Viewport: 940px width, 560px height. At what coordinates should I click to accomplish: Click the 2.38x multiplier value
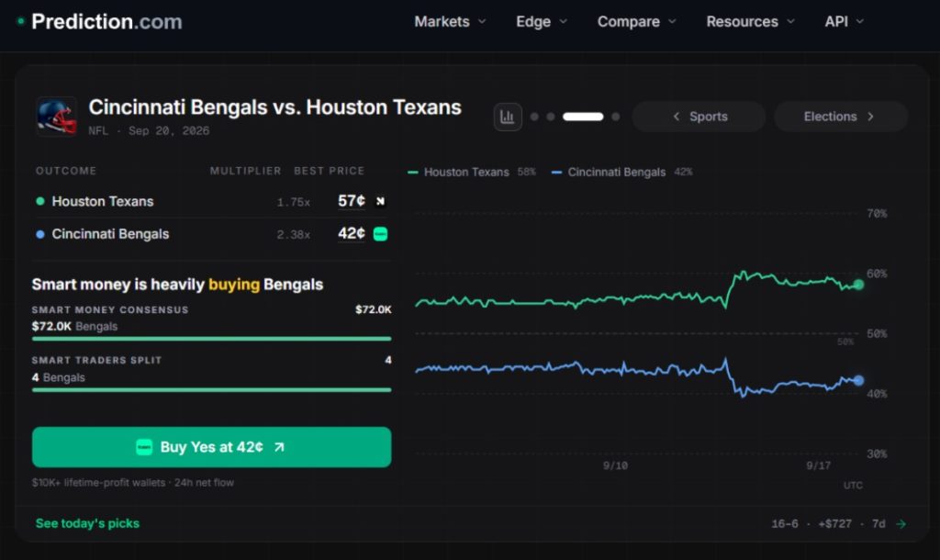click(293, 235)
